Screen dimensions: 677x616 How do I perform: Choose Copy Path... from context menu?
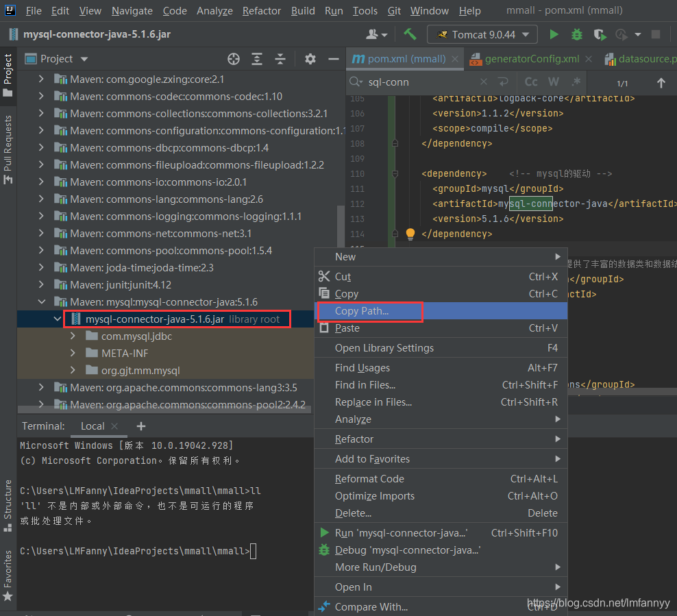point(441,311)
